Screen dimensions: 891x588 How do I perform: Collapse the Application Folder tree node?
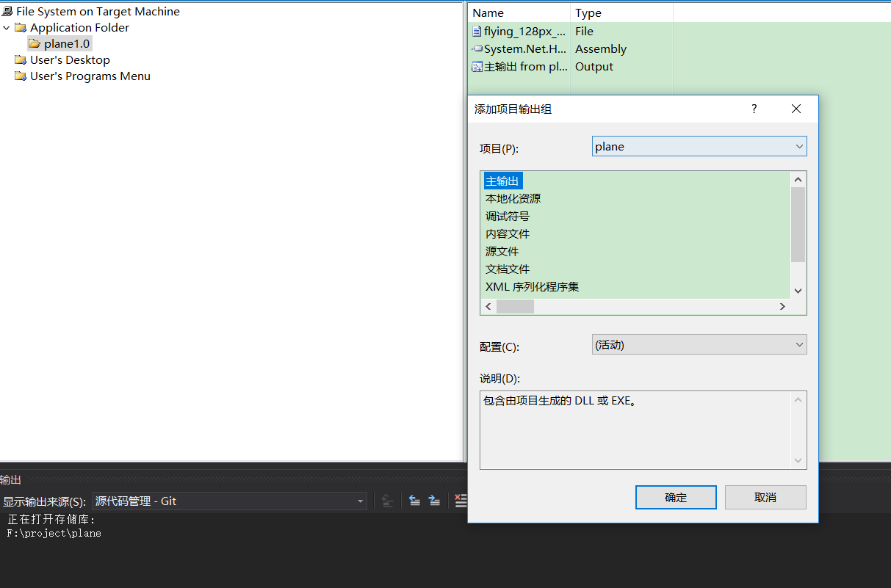7,28
